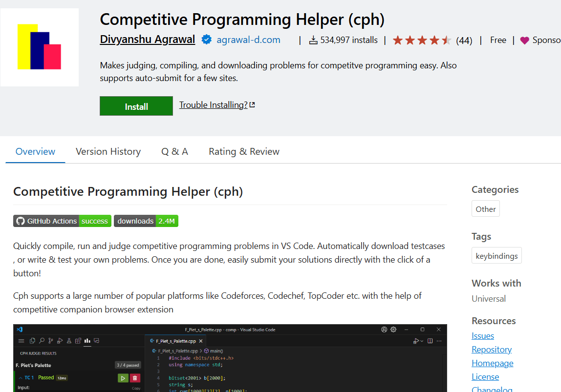
Task: Click the Manage gear icon in VS Code title bar
Action: click(393, 330)
